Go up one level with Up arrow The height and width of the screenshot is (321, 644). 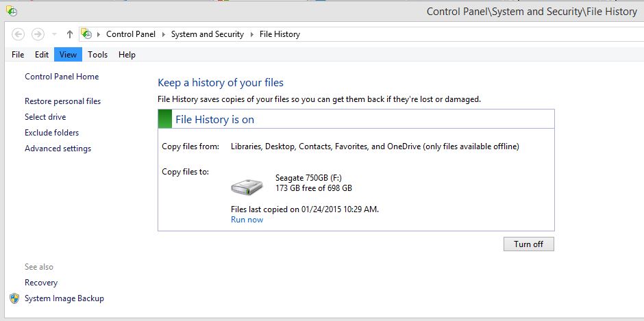[x=70, y=34]
